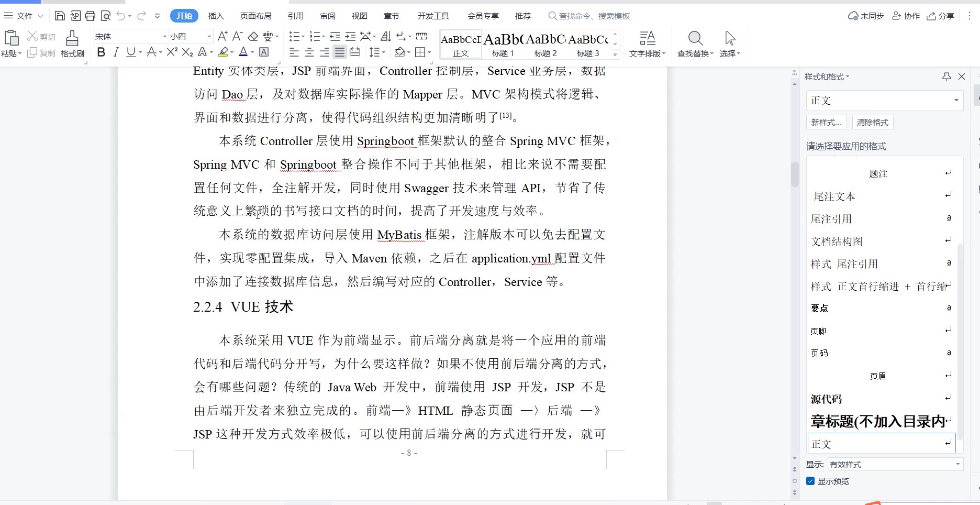This screenshot has width=980, height=505.
Task: Apply Superscript X² formatting
Action: 172,52
